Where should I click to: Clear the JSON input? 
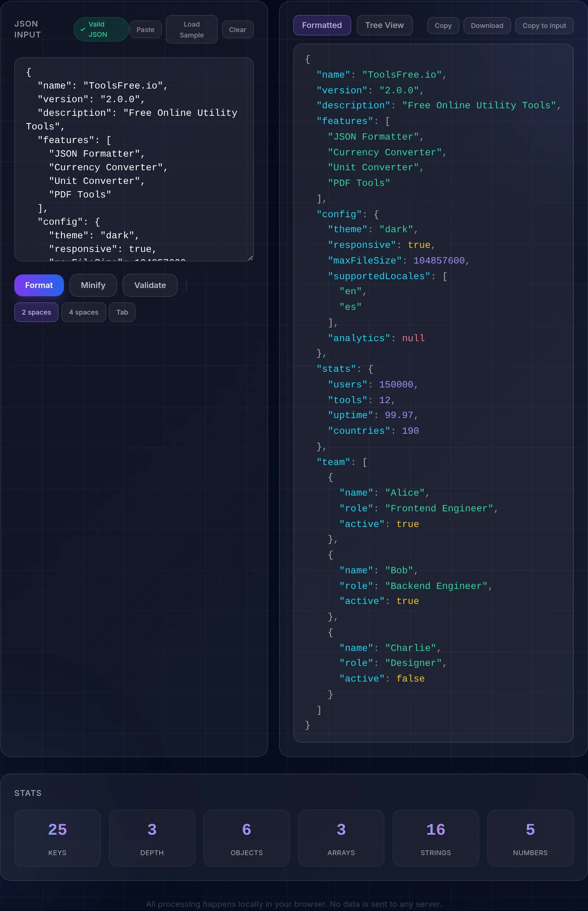[x=237, y=29]
